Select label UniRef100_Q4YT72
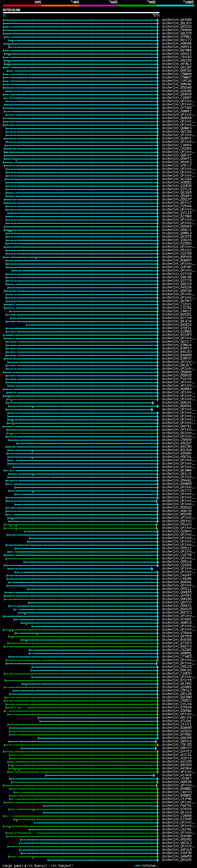Viewport: 197px width, 868px height. coord(177,491)
